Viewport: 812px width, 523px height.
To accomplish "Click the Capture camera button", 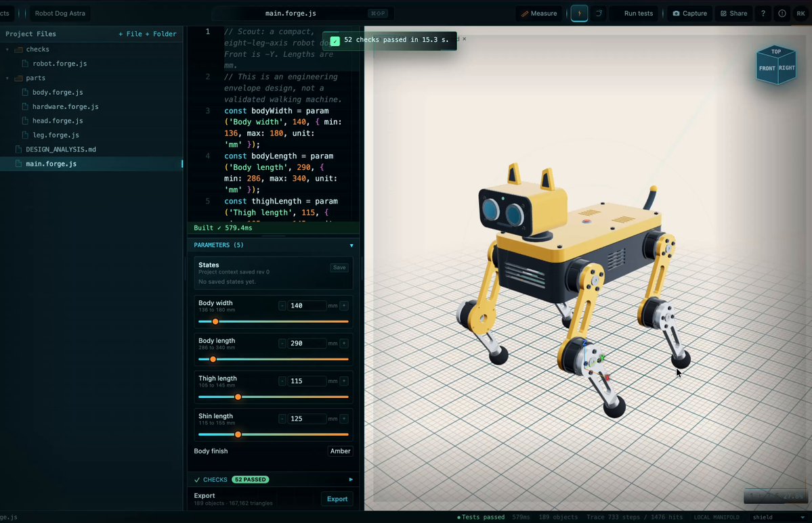I will (690, 14).
